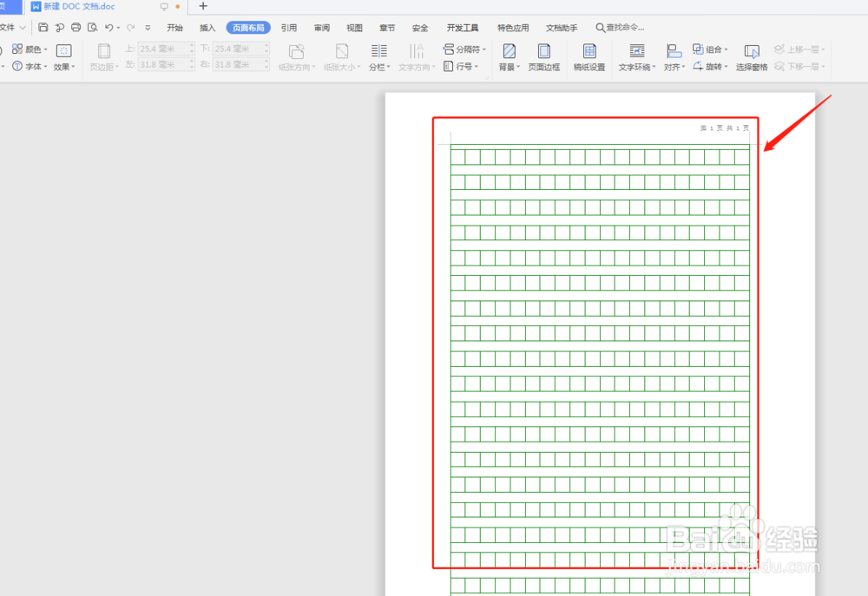Open the 字体 theme fonts dropdown
868x596 pixels.
point(30,67)
